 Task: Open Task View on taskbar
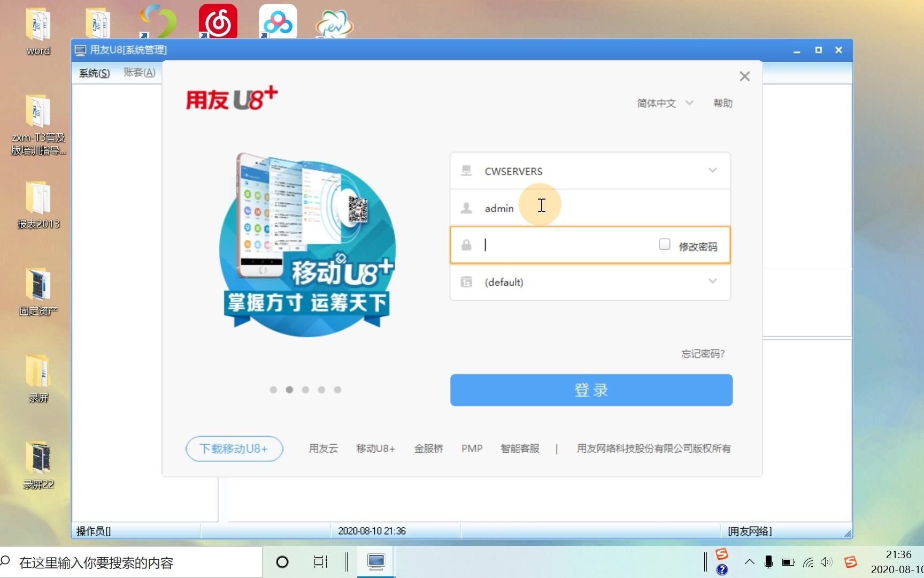point(320,562)
